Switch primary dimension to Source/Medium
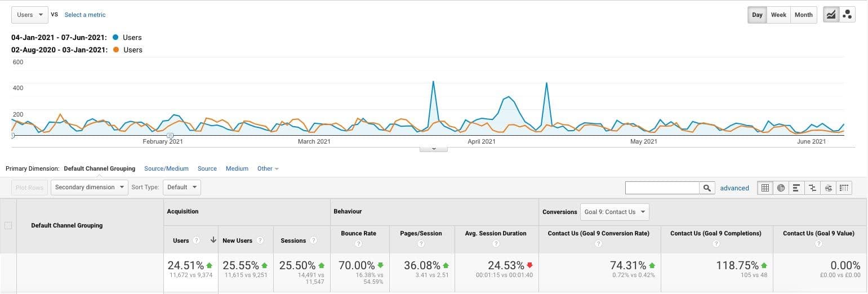Screen dimensions: 868x294 (166, 168)
